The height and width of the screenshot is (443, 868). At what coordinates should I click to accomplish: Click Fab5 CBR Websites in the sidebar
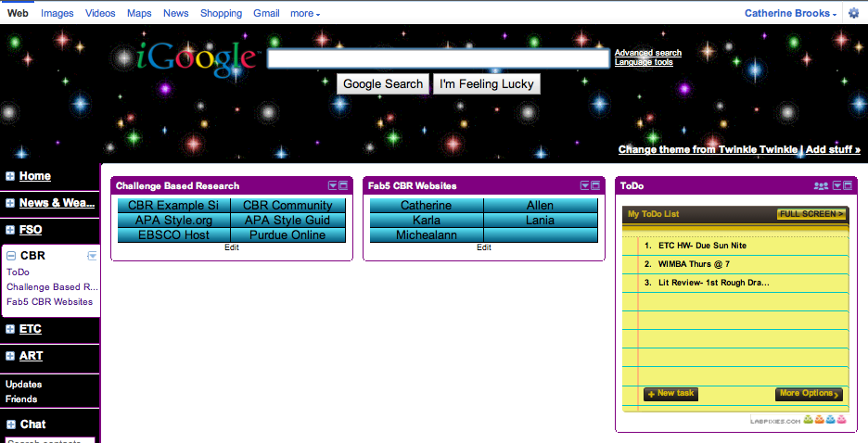coord(50,302)
